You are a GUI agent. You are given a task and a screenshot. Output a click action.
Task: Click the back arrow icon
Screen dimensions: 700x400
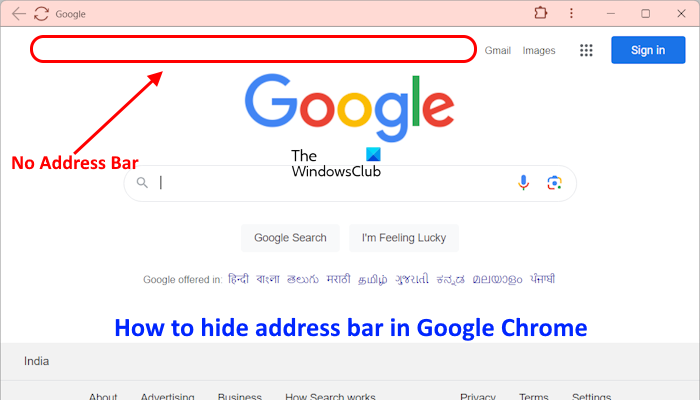click(x=19, y=14)
